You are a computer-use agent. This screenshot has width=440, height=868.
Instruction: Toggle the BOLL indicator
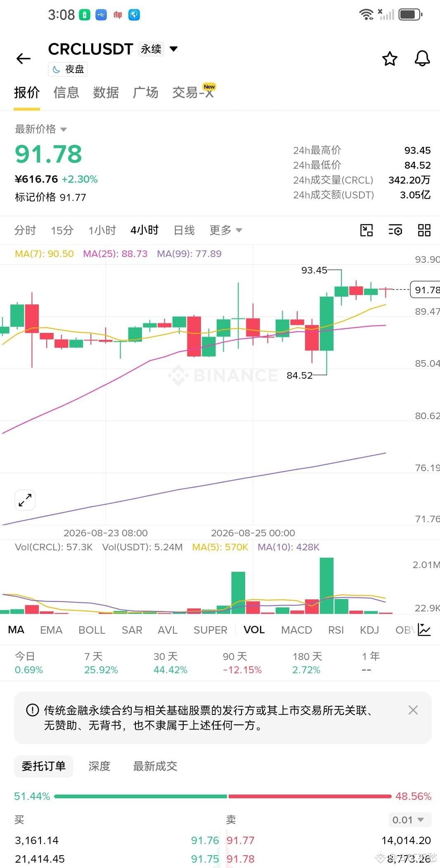(x=92, y=630)
